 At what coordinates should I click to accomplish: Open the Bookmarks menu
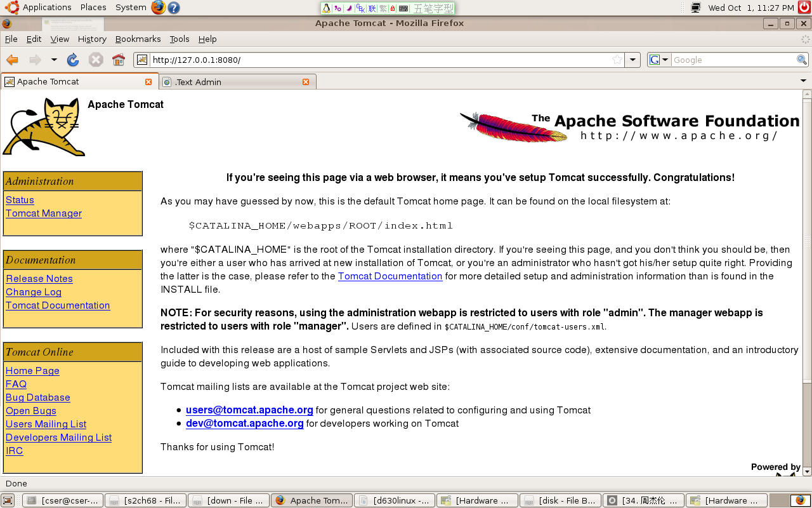pos(138,39)
